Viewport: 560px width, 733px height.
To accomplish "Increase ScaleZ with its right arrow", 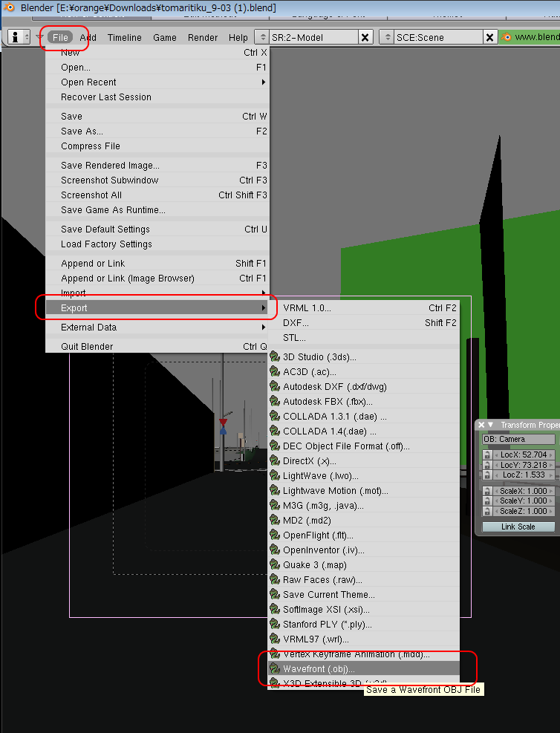I will 550,512.
